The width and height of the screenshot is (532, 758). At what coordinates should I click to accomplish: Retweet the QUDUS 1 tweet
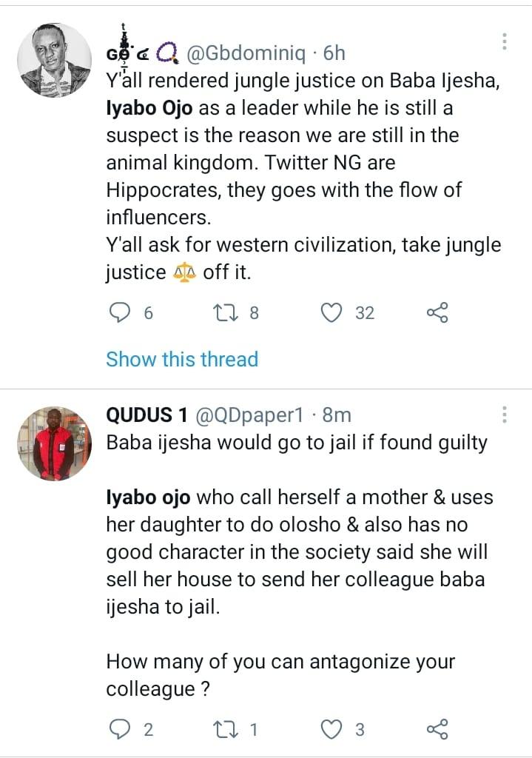[x=222, y=729]
